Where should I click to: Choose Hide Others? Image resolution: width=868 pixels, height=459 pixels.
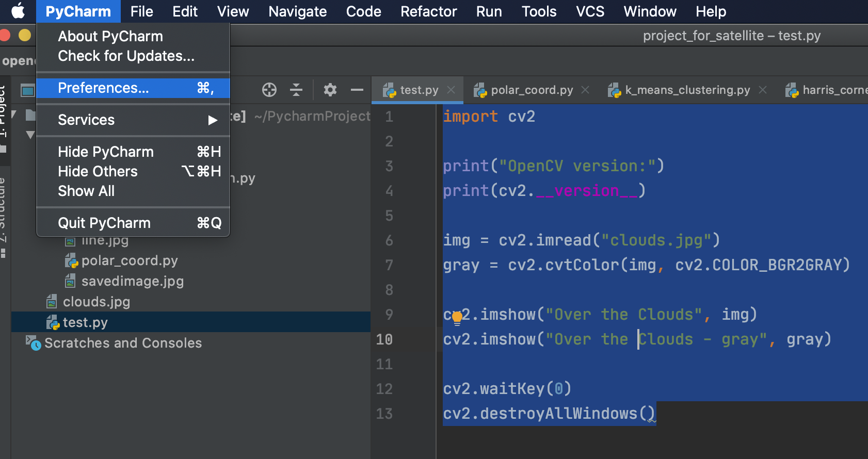[x=133, y=171]
